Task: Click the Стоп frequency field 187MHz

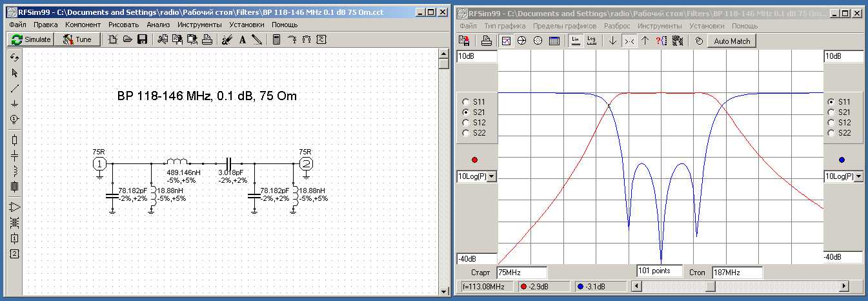Action: pyautogui.click(x=736, y=273)
